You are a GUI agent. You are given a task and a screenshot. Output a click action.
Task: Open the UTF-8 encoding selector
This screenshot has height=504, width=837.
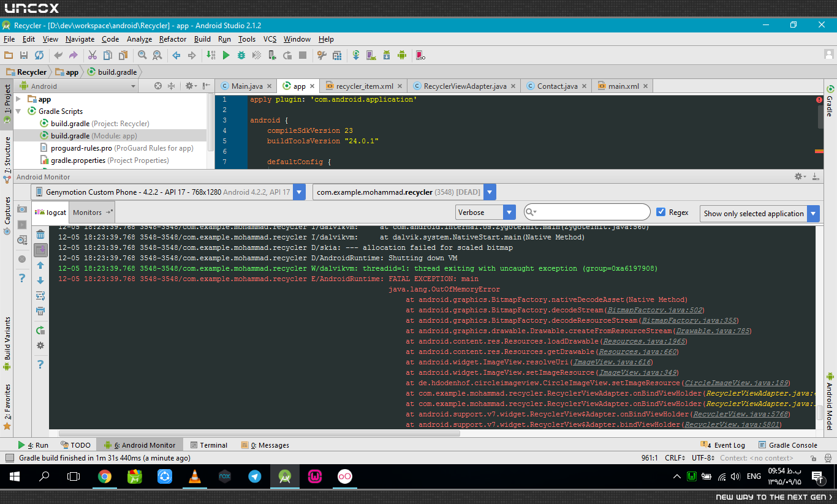(703, 458)
